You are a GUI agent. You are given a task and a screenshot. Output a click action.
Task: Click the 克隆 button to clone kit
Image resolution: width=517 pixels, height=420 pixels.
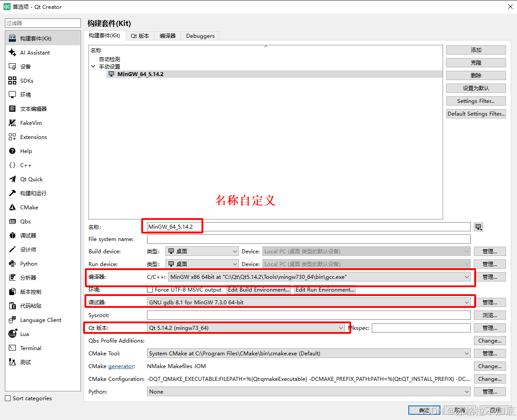pos(476,63)
